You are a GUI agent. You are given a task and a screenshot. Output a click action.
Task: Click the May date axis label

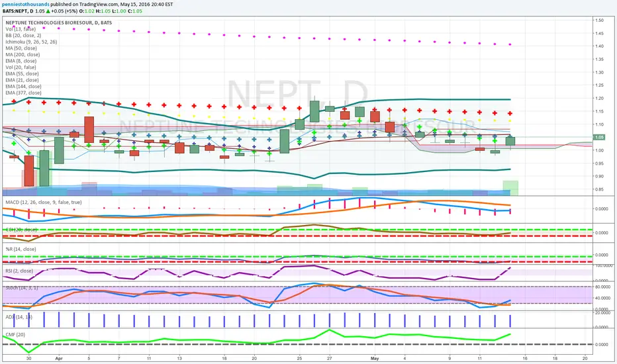[x=375, y=359]
